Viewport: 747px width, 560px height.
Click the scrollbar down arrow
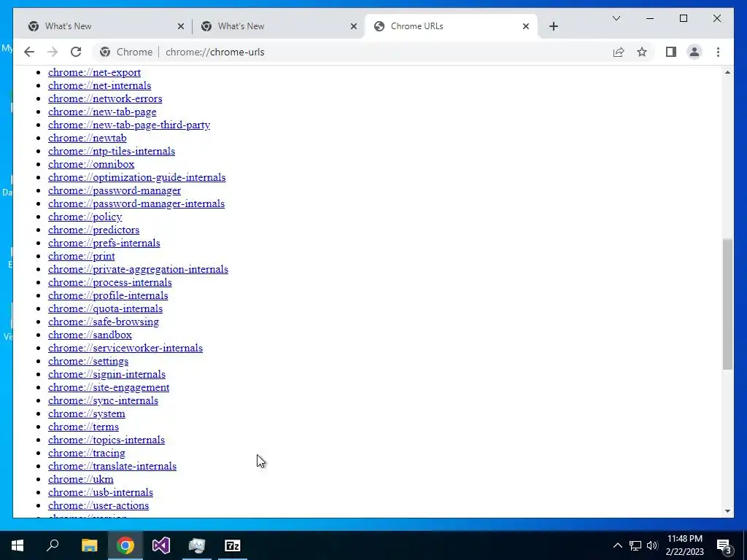[727, 511]
